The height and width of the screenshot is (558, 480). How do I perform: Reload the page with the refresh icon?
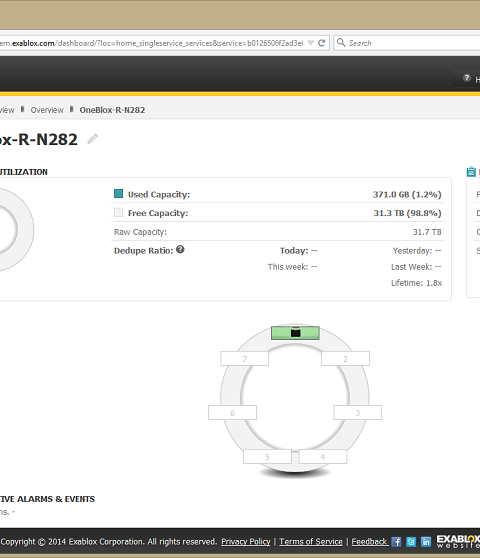click(322, 43)
